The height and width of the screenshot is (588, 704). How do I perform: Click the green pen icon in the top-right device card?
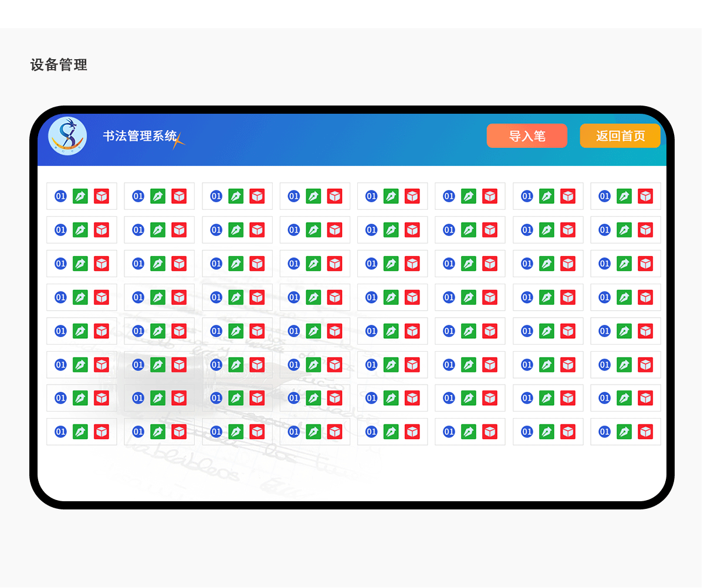coord(624,196)
